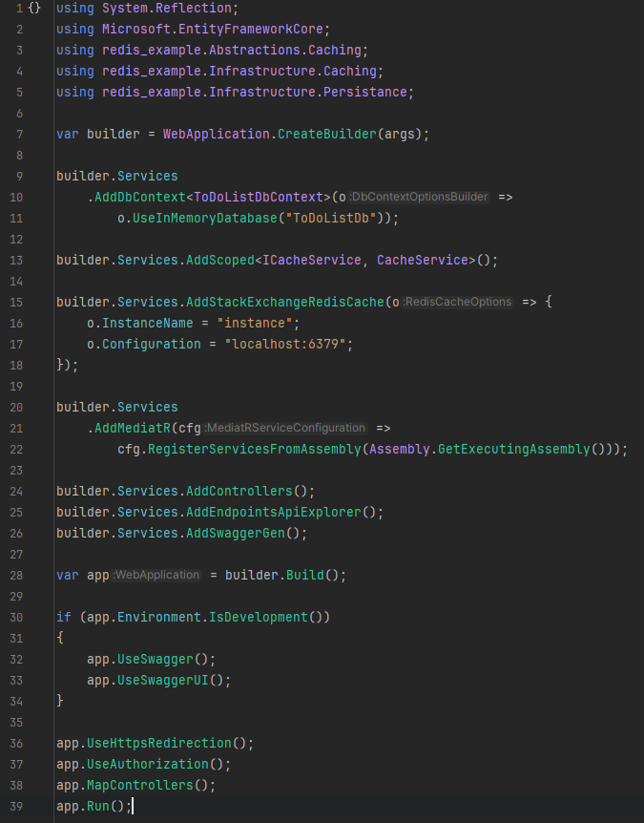Click the "ToDoListDb" string literal
Image resolution: width=644 pixels, height=823 pixels.
click(x=331, y=218)
